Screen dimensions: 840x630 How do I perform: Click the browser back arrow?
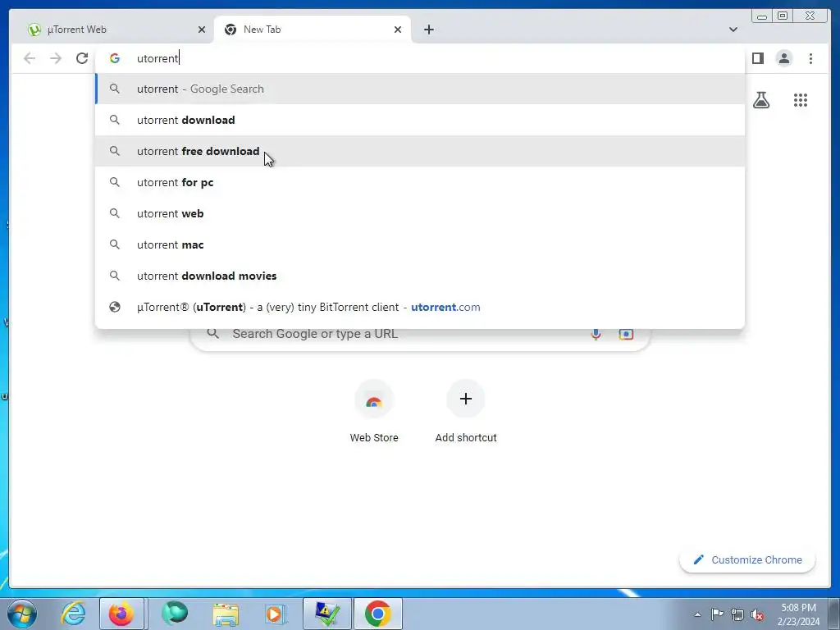(30, 58)
